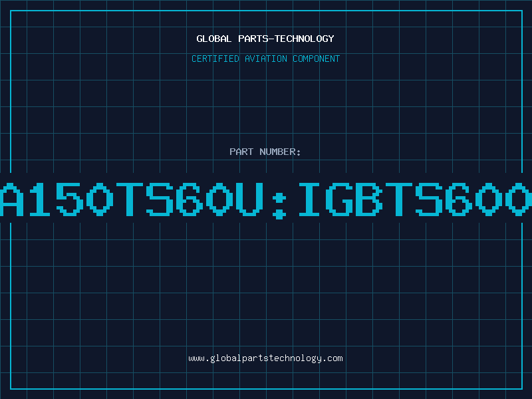The width and height of the screenshot is (532, 399).
Task: Open the www.globalpartstechnology.com link
Action: pos(265,358)
